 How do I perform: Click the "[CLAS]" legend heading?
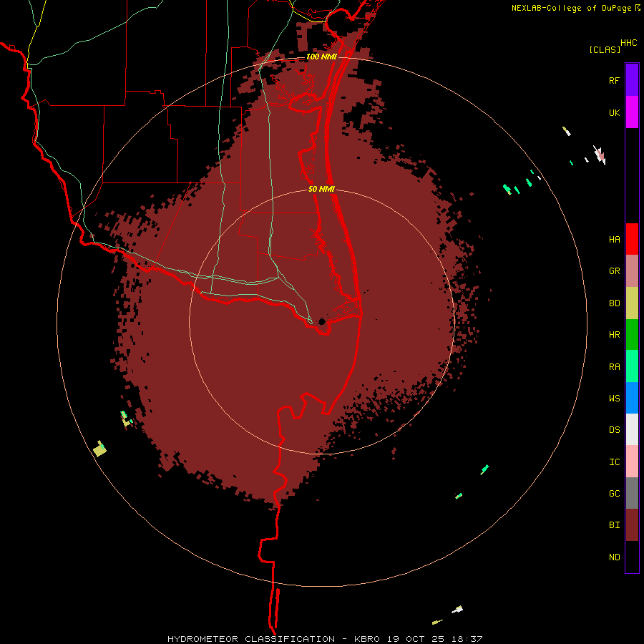point(605,49)
